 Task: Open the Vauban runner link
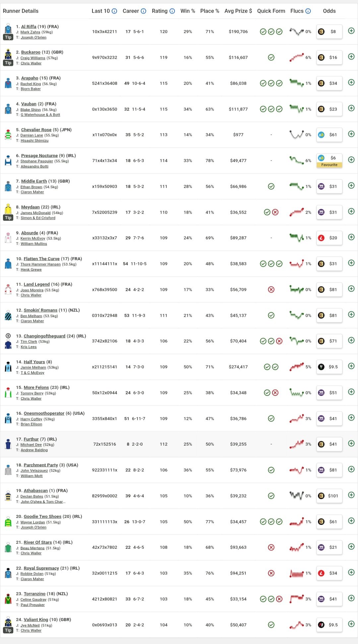(x=29, y=104)
